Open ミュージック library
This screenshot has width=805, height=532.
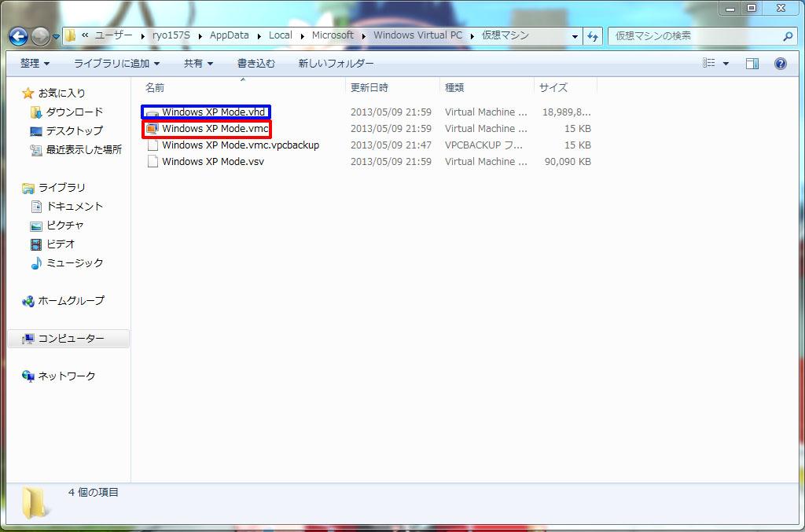(x=75, y=263)
